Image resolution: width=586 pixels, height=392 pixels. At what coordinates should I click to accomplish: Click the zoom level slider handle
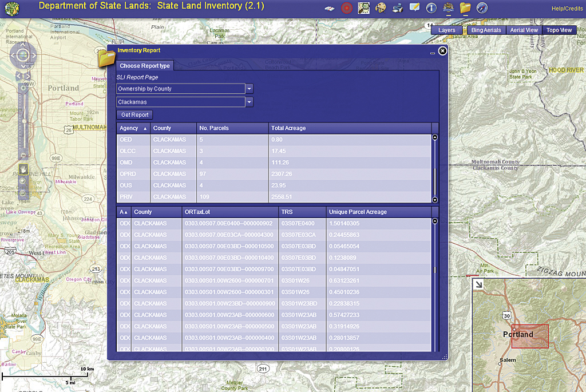tap(24, 121)
